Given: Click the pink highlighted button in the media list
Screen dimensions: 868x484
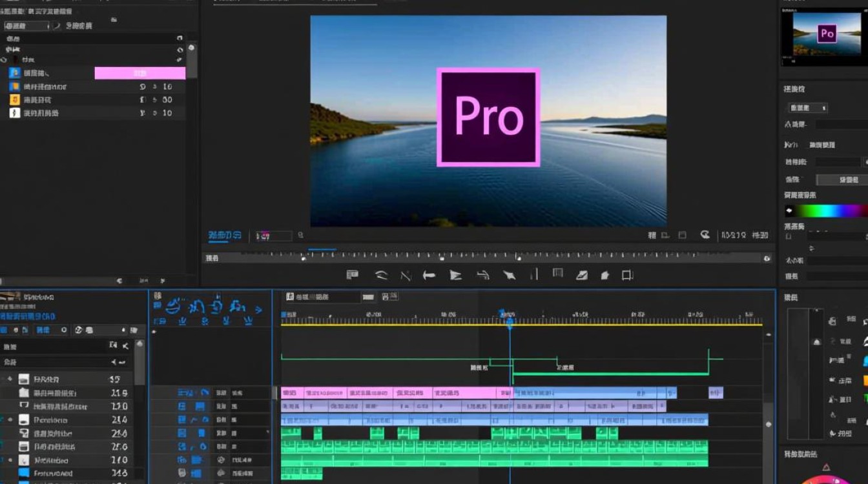Looking at the screenshot, I should (140, 73).
